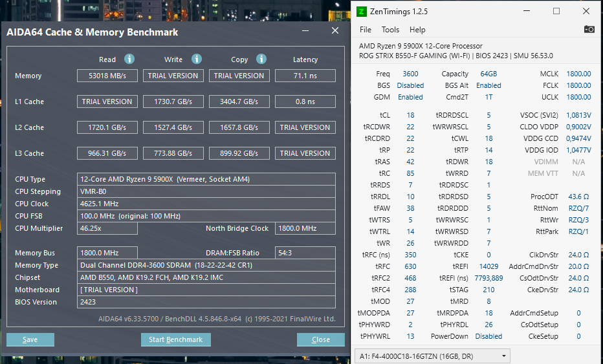This screenshot has height=364, width=603.
Task: Click the tFAW value 38
Action: click(410, 208)
